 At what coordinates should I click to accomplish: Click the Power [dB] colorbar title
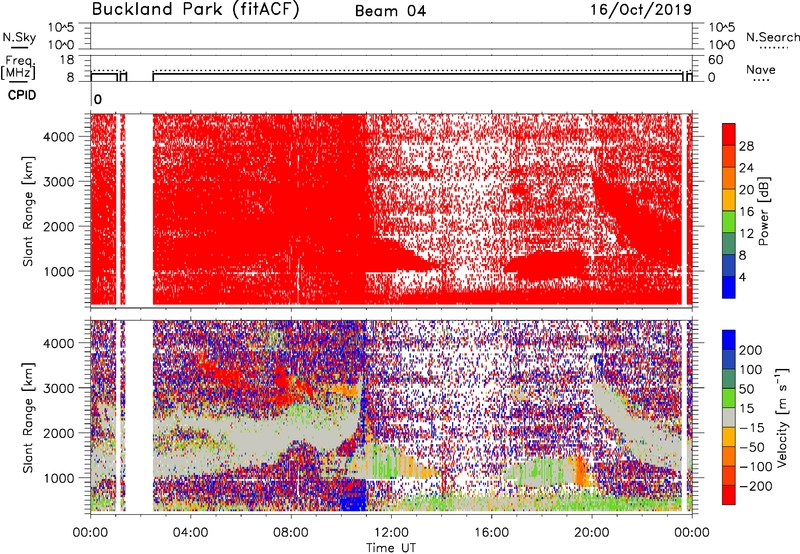(x=763, y=211)
